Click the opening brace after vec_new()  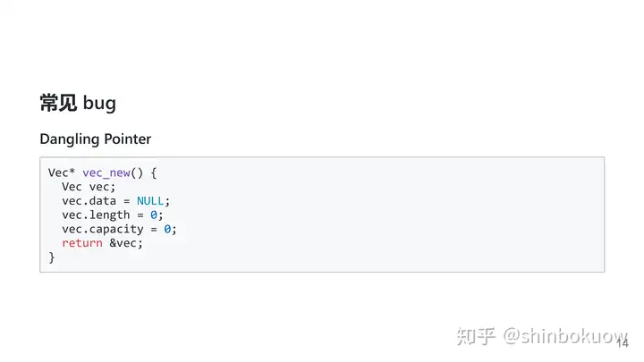coord(154,173)
